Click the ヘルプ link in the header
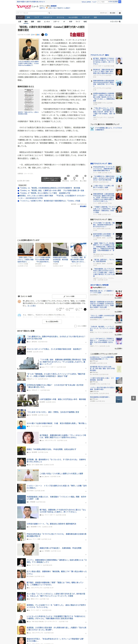 tap(94, 2)
